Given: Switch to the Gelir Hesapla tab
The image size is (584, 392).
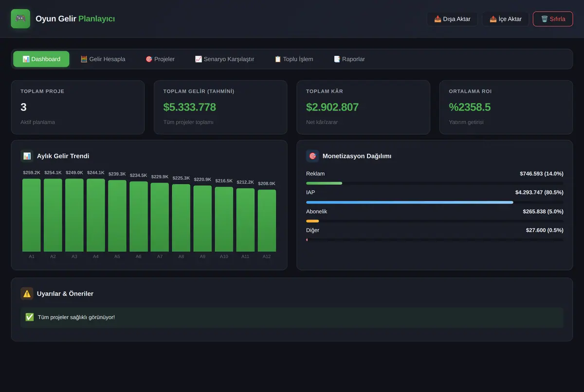Looking at the screenshot, I should (x=103, y=59).
